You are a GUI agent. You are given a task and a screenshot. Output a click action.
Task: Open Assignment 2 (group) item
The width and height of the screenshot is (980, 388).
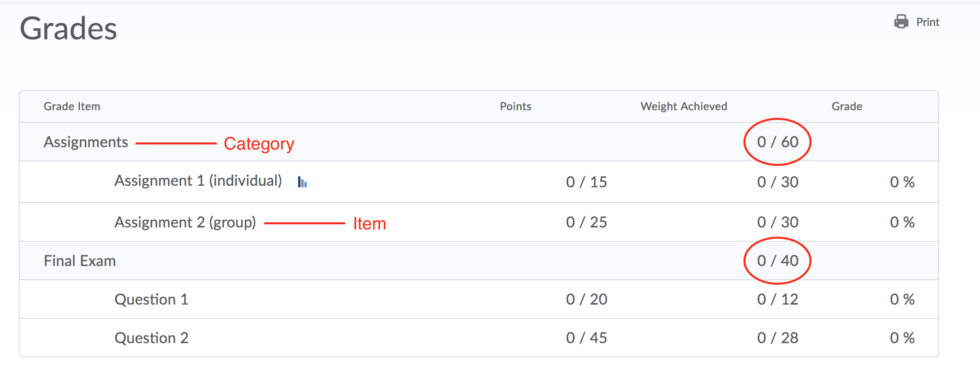185,222
